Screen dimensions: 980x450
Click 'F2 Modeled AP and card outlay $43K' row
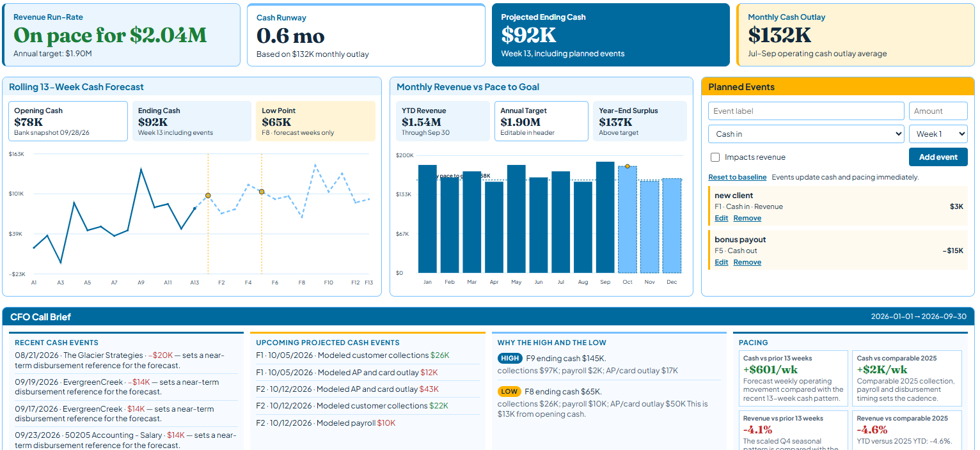tap(367, 389)
